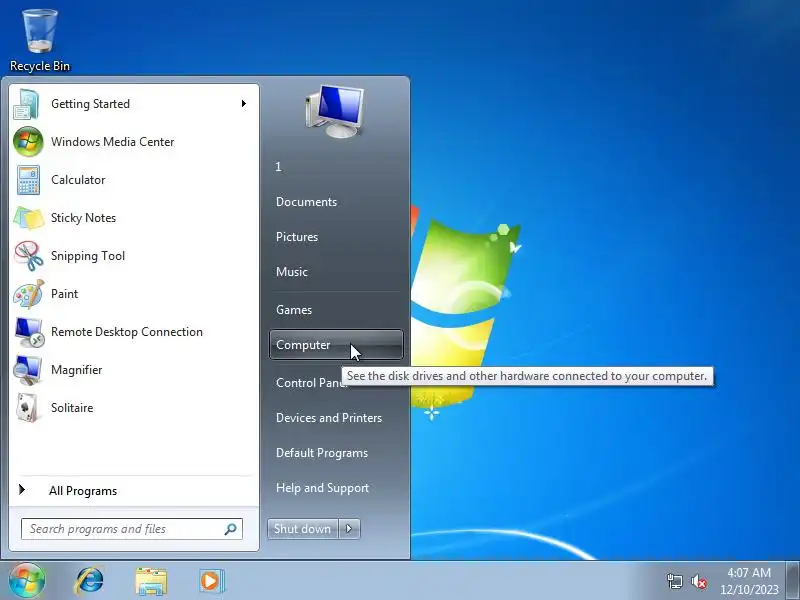Launch Remote Desktop Connection icon
This screenshot has width=800, height=600.
[28, 332]
